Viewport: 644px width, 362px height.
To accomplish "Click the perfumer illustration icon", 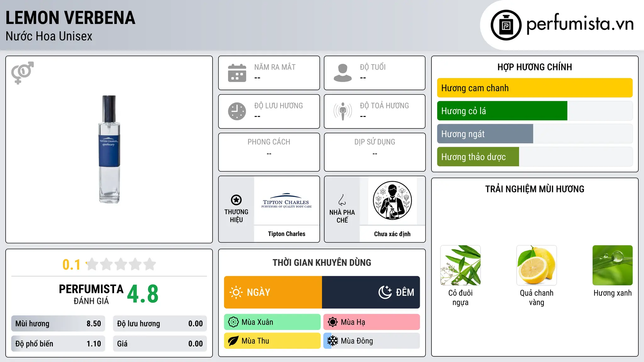I will [x=392, y=200].
